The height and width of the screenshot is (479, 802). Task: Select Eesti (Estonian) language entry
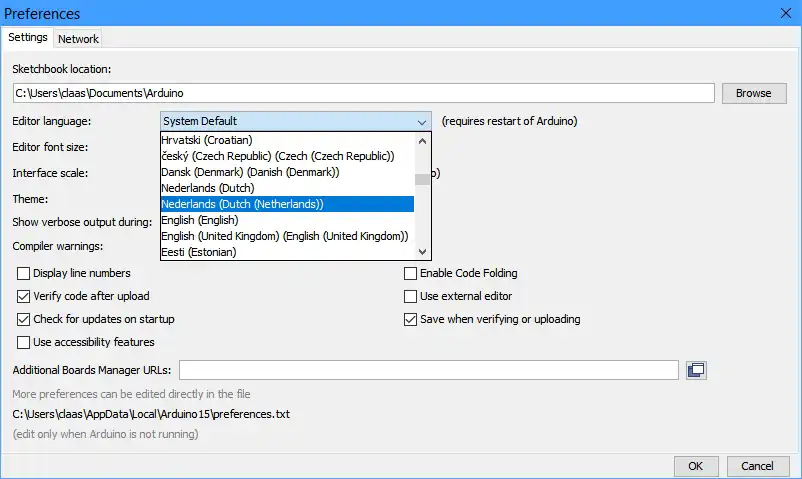coord(199,252)
